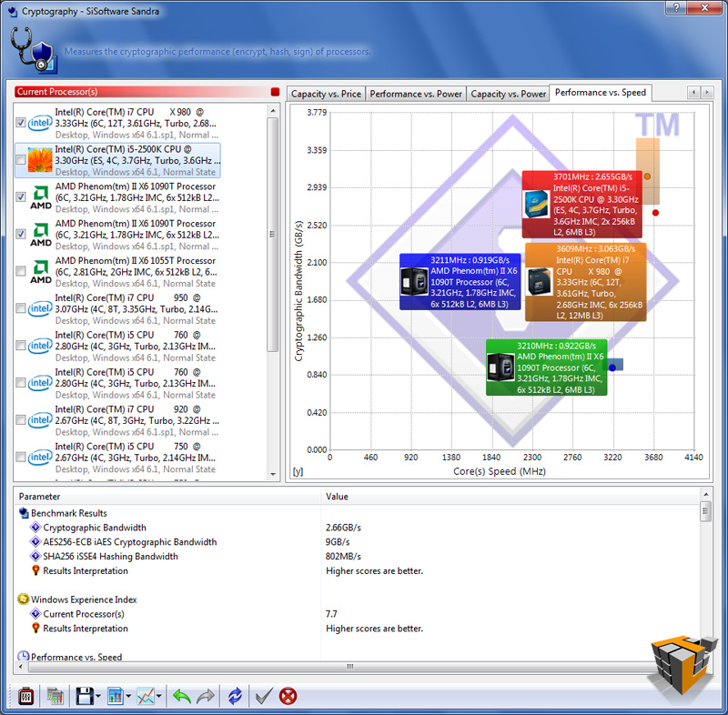Click the Intel logo of Core i7 920
This screenshot has width=728, height=715.
40,420
